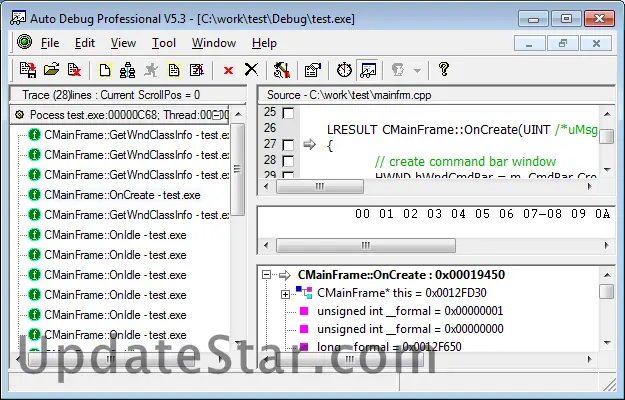Viewport: 625px width, 400px height.
Task: Click Source - C:\work\test\mainfrm.cpp panel header
Action: (x=436, y=95)
